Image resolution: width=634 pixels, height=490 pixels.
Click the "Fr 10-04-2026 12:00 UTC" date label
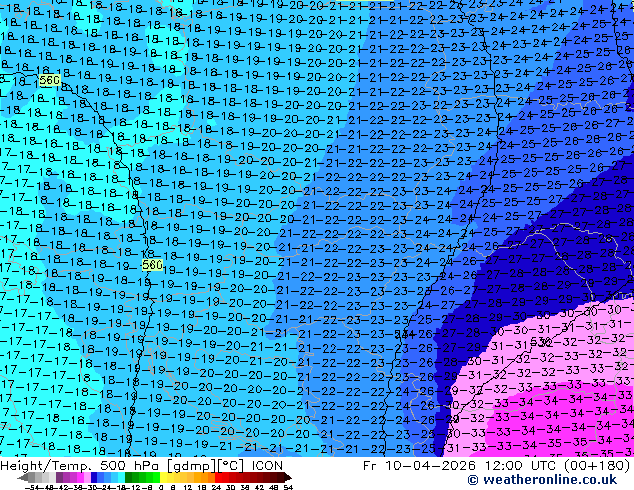click(459, 466)
